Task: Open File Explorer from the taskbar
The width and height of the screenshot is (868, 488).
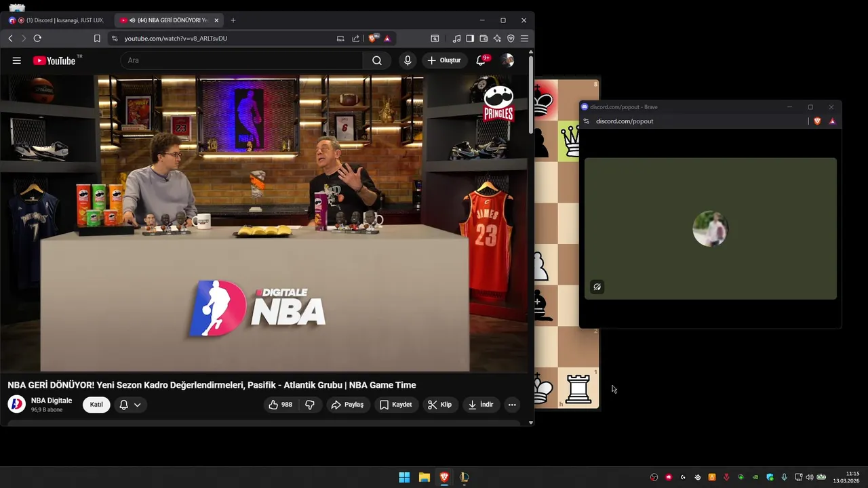Action: [x=425, y=477]
